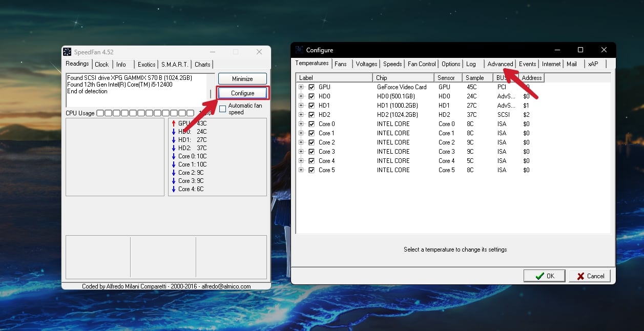Click the SpeedFan app icon in title bar
The image size is (644, 331).
pos(67,52)
